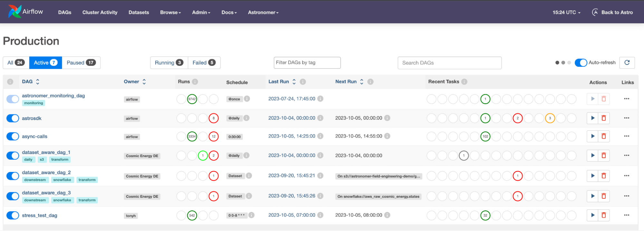Filter DAGs with the Failed button
The height and width of the screenshot is (231, 644).
pos(204,63)
